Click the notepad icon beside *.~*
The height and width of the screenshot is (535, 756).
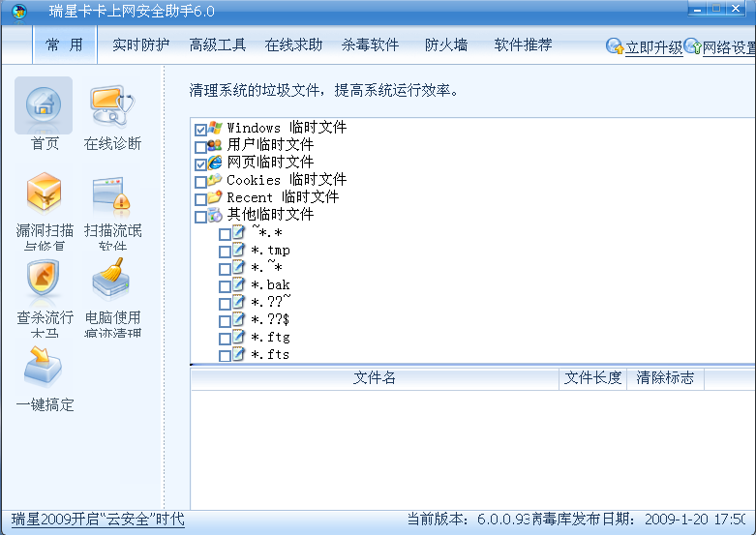[239, 267]
